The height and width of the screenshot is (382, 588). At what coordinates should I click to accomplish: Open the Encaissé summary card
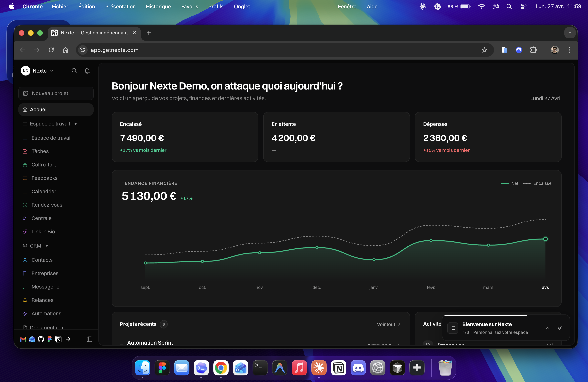pyautogui.click(x=185, y=137)
